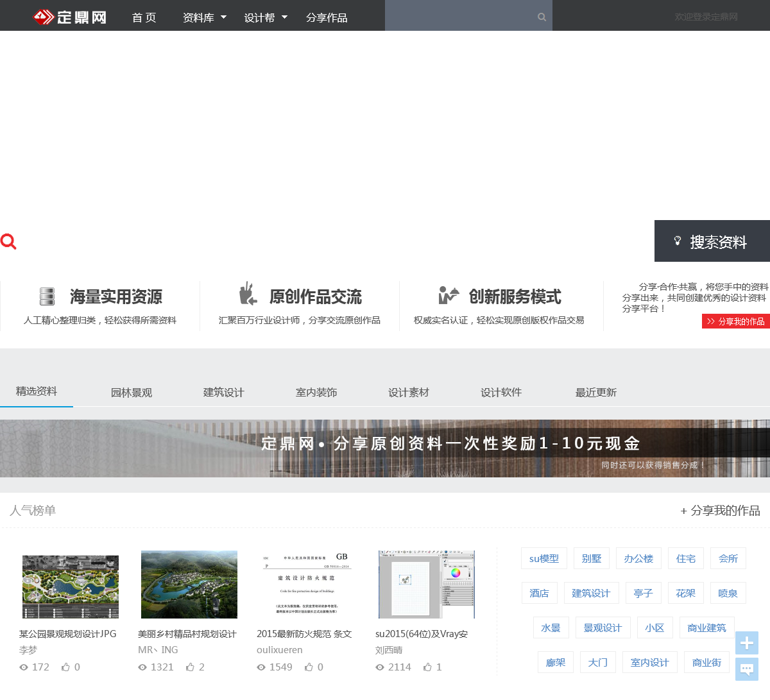Click the 美丽乡村精品村规划设计 title

click(187, 634)
